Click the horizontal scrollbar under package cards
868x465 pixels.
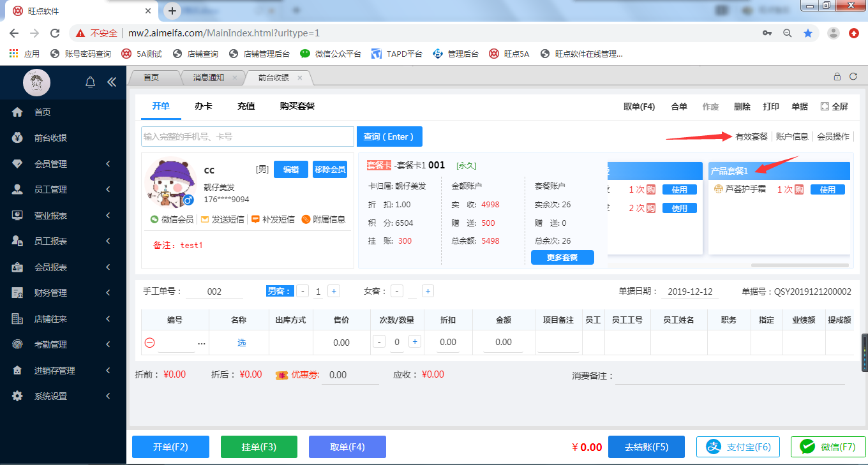point(800,265)
